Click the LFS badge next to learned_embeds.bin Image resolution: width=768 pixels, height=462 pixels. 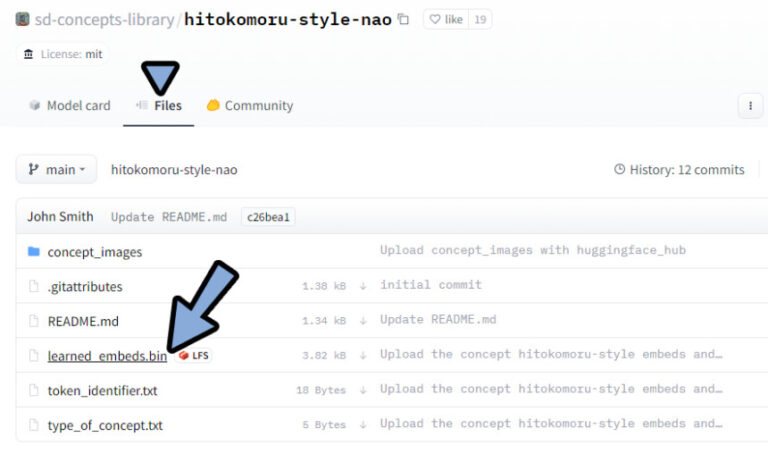pos(195,356)
